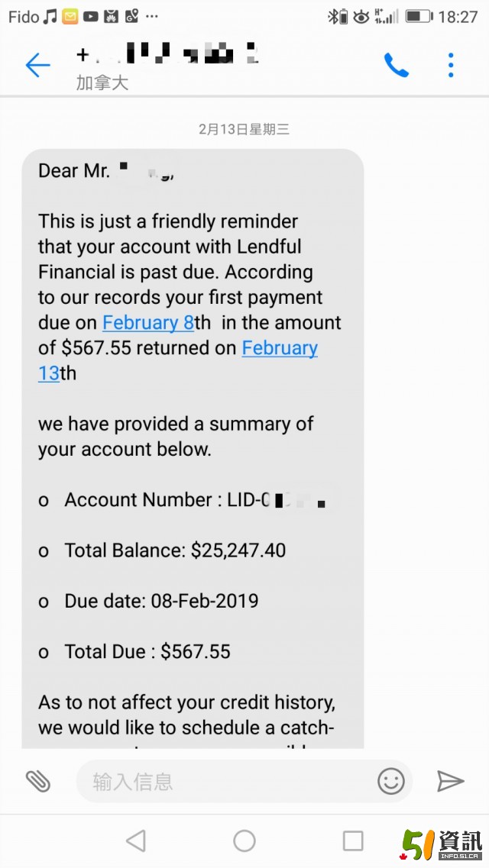Viewport: 489px width, 868px height.
Task: Open the three-dot overflow menu
Action: (451, 66)
